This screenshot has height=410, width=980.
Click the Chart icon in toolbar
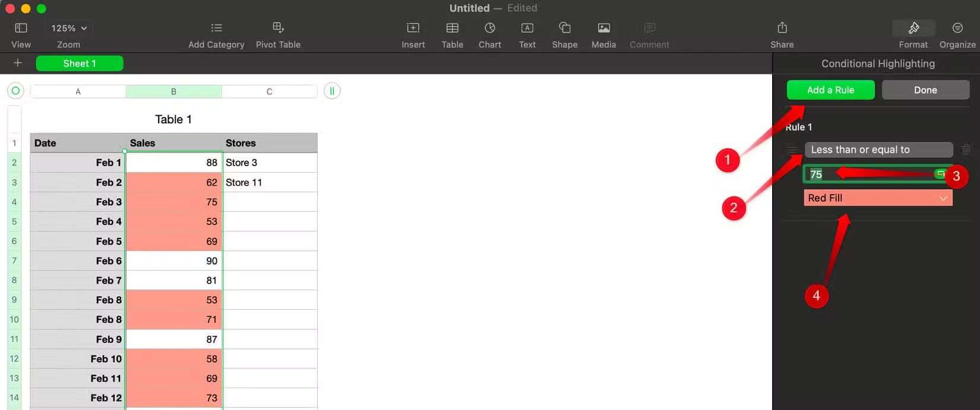pyautogui.click(x=489, y=28)
